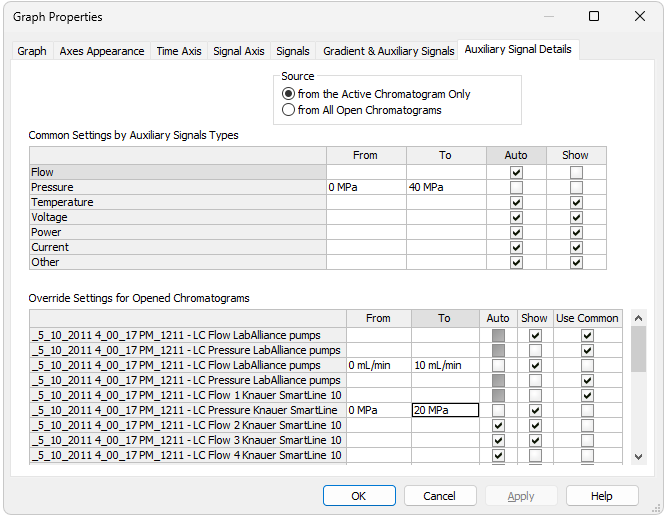Viewport: 667px width, 517px height.
Task: Select the 'LC Pressure Knauer SmartLine' row label
Action: pyautogui.click(x=188, y=410)
